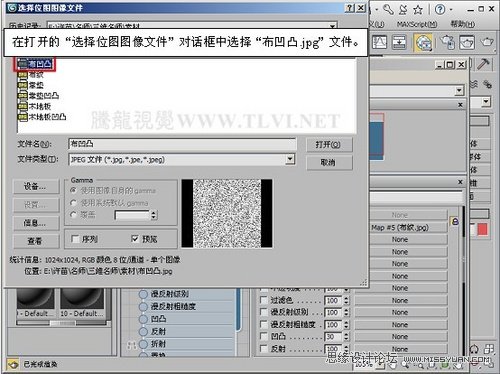Image resolution: width=500 pixels, height=374 pixels.
Task: Click the red object color swatch
Action: click(x=482, y=230)
